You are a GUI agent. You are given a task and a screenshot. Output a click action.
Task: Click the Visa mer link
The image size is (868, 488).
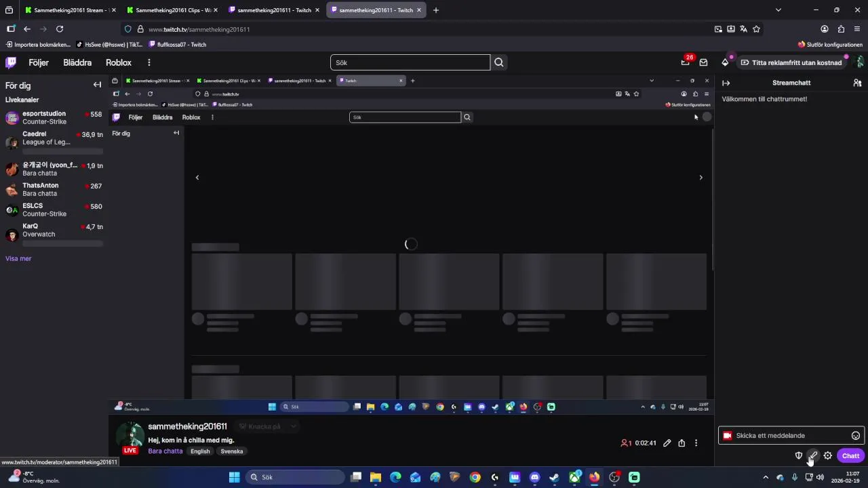[x=18, y=258]
